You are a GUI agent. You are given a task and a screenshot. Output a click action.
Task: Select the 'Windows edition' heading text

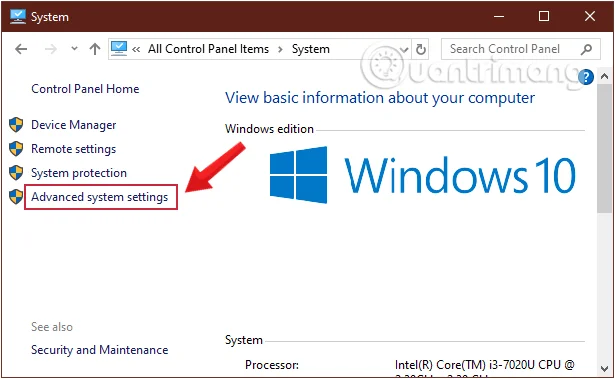pyautogui.click(x=269, y=129)
